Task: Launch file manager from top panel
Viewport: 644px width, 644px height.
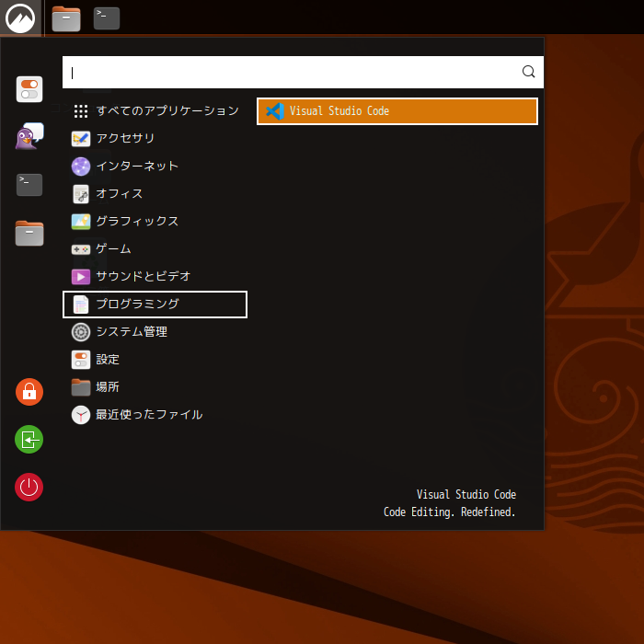Action: (66, 19)
